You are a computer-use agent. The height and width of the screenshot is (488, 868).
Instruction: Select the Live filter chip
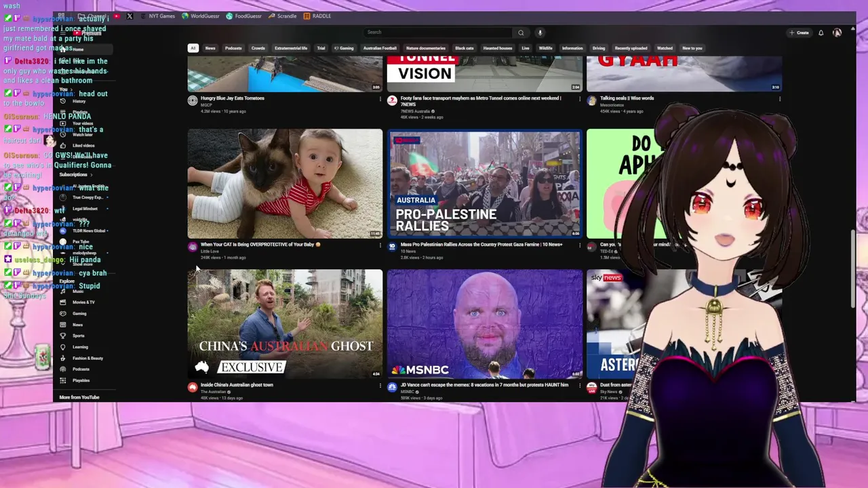526,48
